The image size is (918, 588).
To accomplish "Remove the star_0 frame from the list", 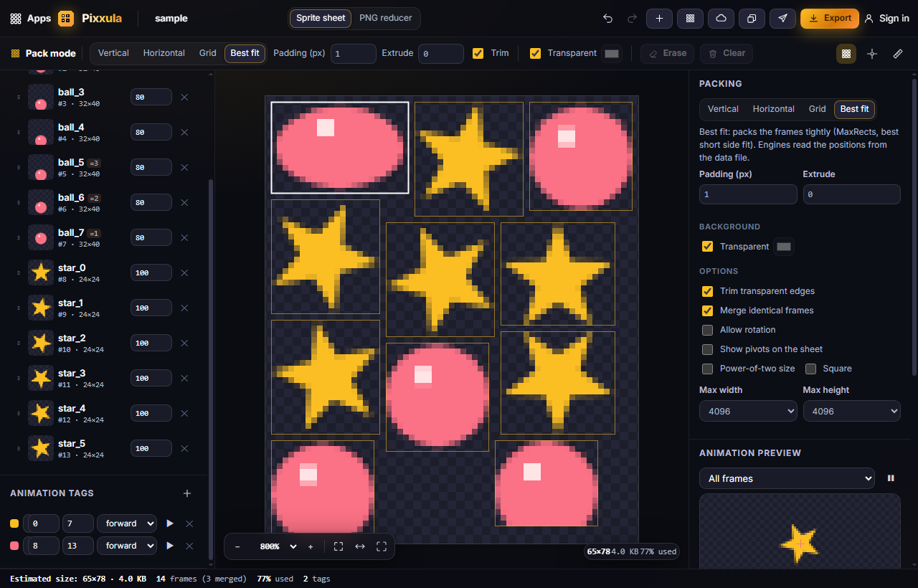I will point(184,272).
